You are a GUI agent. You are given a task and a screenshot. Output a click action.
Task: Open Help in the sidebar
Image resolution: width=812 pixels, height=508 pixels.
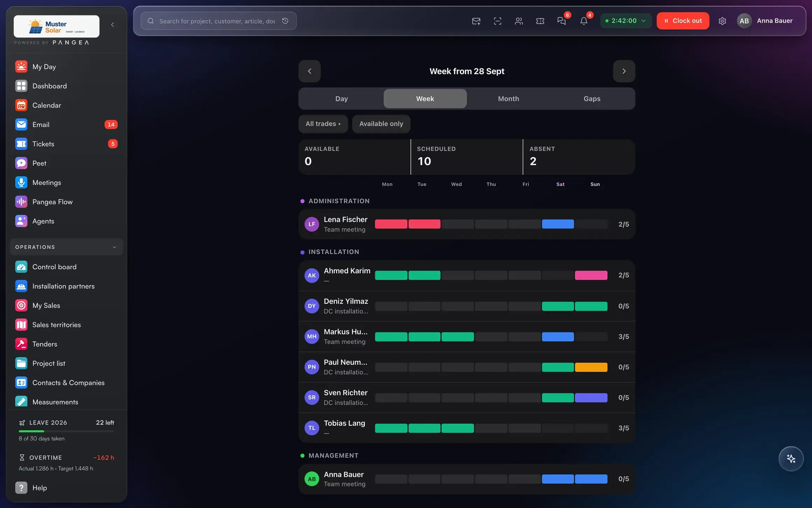(x=66, y=487)
